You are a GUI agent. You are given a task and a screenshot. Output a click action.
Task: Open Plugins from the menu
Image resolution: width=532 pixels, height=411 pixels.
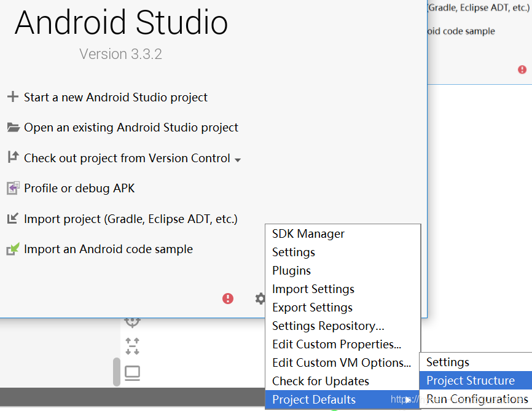[x=343, y=270]
